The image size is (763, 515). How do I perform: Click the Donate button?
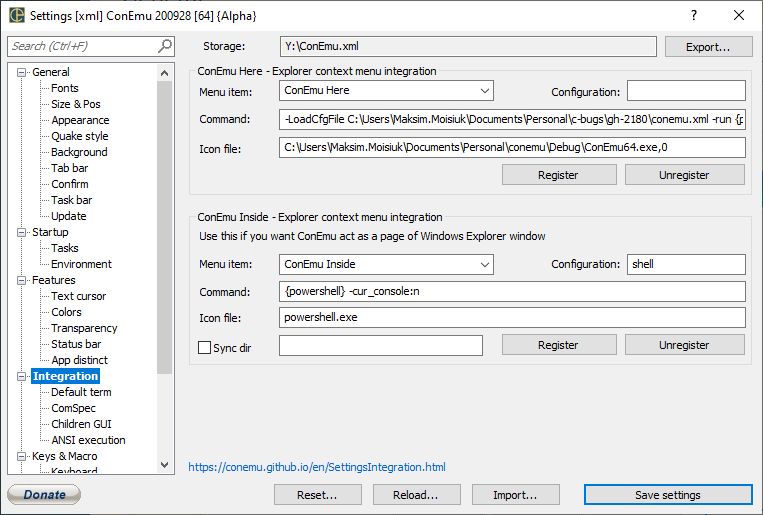[44, 495]
